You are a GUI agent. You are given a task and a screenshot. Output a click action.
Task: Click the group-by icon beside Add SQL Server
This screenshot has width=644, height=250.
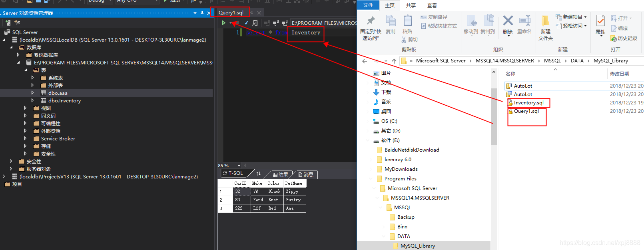pos(17,23)
